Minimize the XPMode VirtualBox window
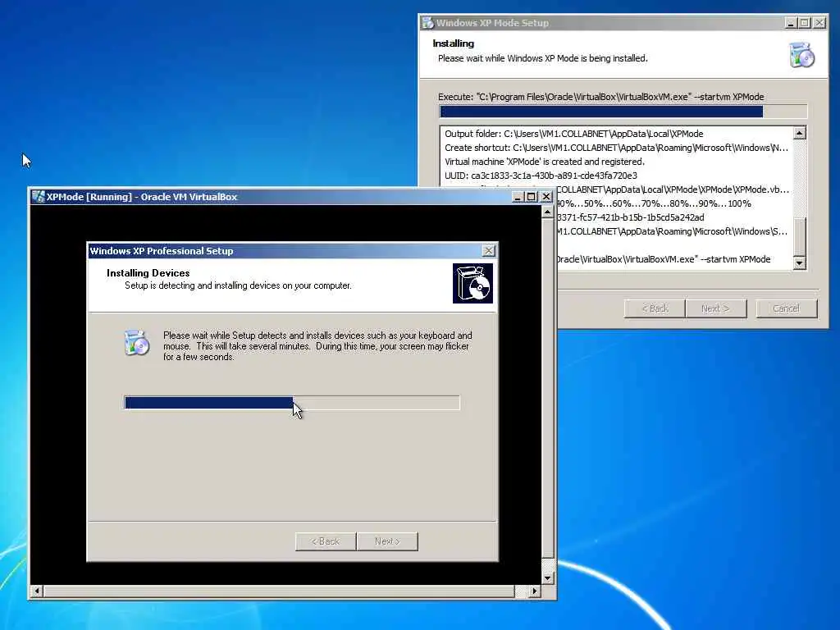 tap(518, 197)
